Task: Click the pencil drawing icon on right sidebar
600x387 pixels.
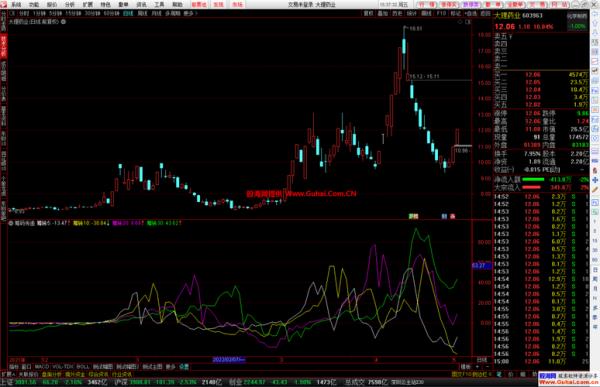Action: point(595,189)
